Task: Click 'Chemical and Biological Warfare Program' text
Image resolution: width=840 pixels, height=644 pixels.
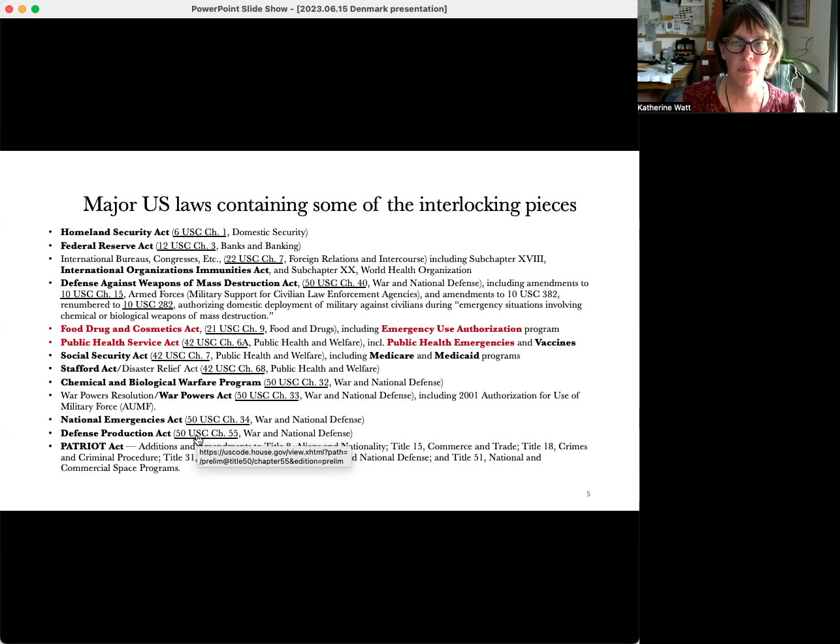Action: pyautogui.click(x=161, y=383)
